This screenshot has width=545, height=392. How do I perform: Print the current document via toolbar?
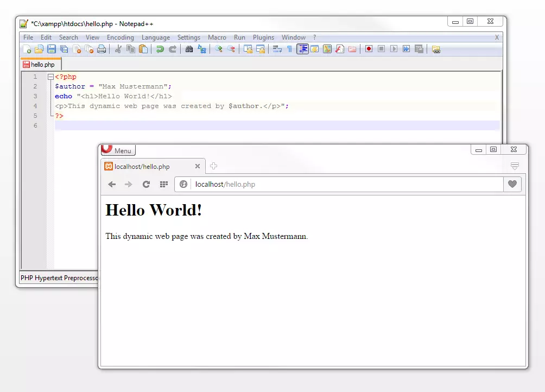[x=102, y=49]
